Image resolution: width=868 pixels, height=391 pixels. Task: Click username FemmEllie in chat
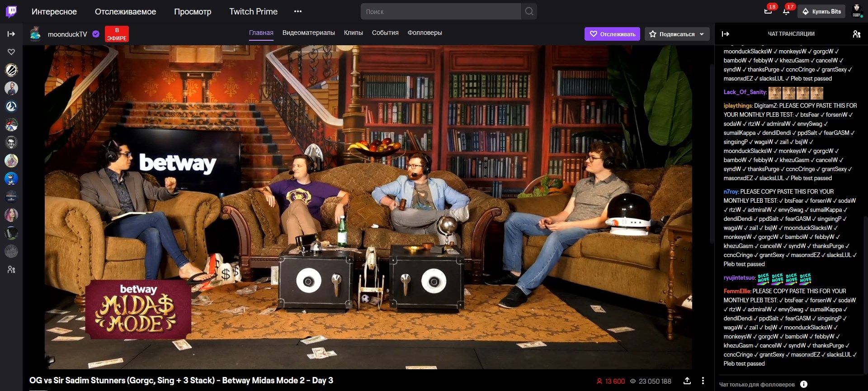pyautogui.click(x=737, y=291)
